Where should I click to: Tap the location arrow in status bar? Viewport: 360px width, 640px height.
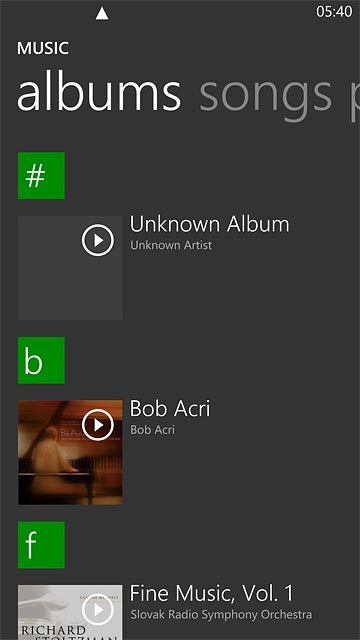click(x=102, y=14)
